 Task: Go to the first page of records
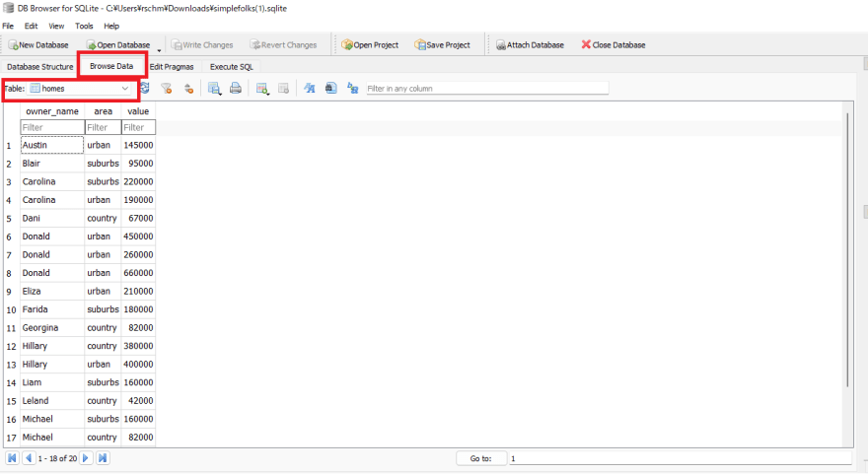click(12, 458)
